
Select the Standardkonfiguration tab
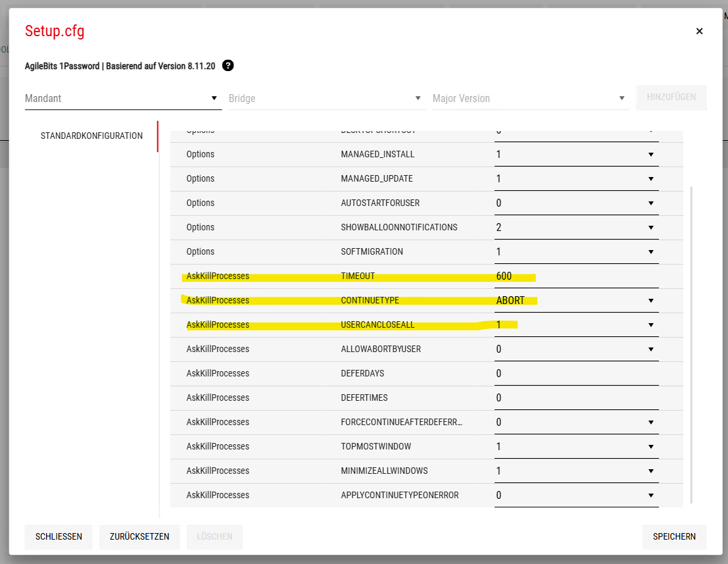coord(91,136)
